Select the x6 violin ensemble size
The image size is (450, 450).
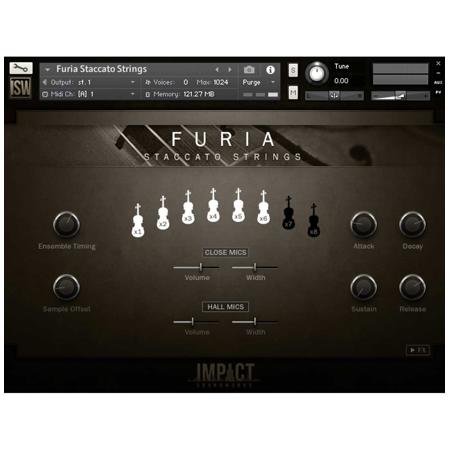(264, 207)
